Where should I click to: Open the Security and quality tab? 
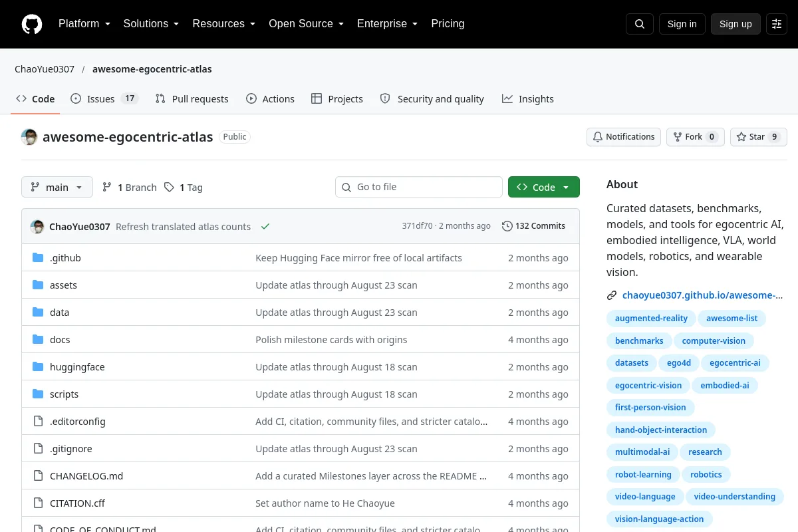432,99
